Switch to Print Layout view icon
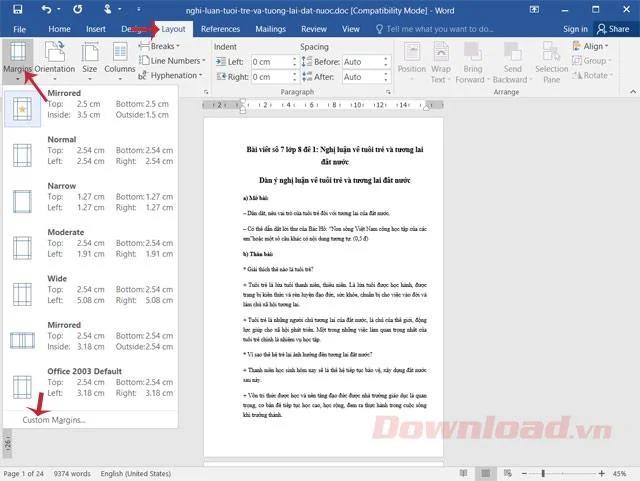Viewport: 640px width, 481px height. [485, 473]
